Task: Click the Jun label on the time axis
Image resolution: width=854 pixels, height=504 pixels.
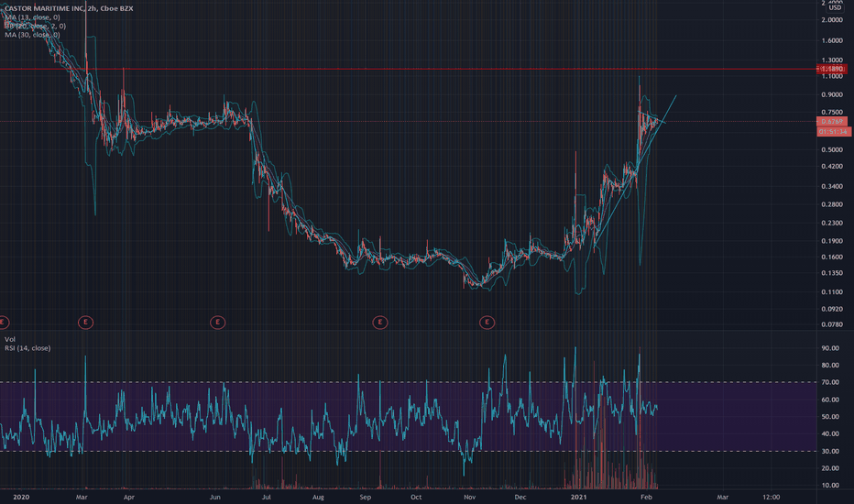Action: (215, 497)
